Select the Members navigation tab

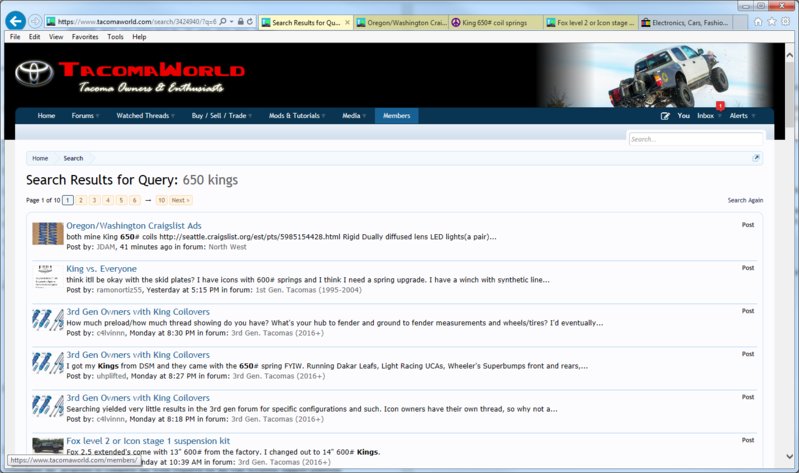click(396, 116)
